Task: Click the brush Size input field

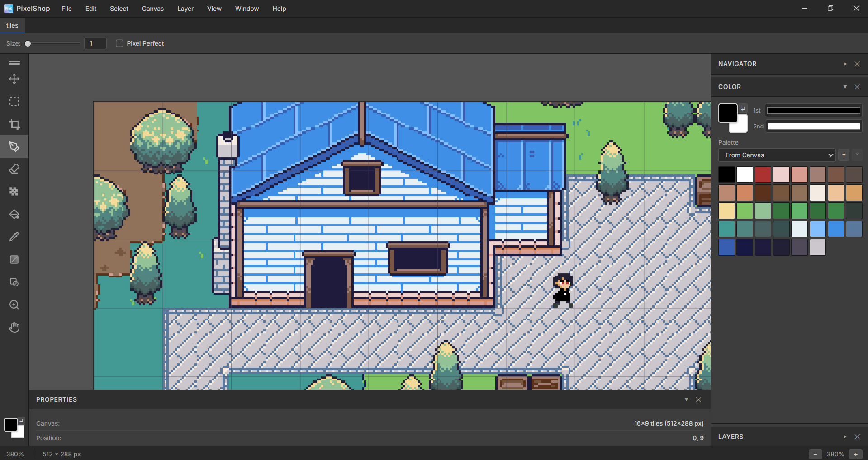Action: 95,43
